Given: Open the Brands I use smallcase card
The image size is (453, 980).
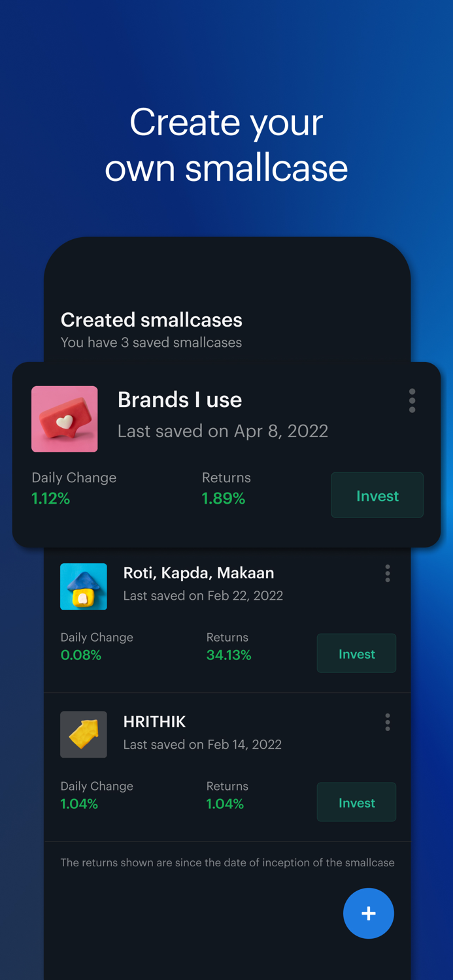Looking at the screenshot, I should point(227,454).
